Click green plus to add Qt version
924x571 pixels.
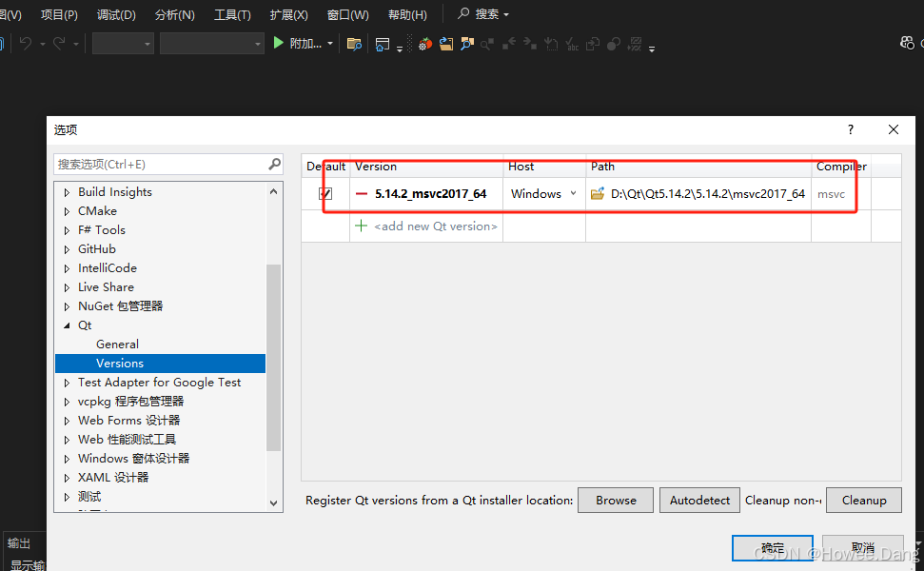362,226
